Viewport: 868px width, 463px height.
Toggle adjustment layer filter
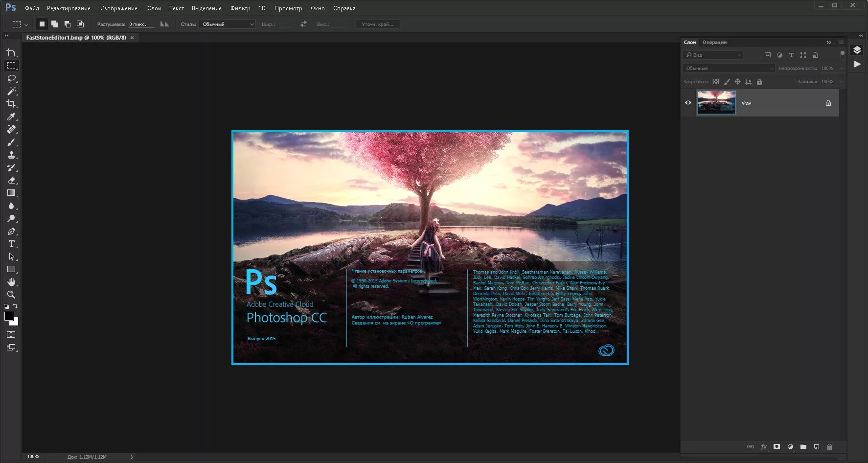pyautogui.click(x=779, y=55)
